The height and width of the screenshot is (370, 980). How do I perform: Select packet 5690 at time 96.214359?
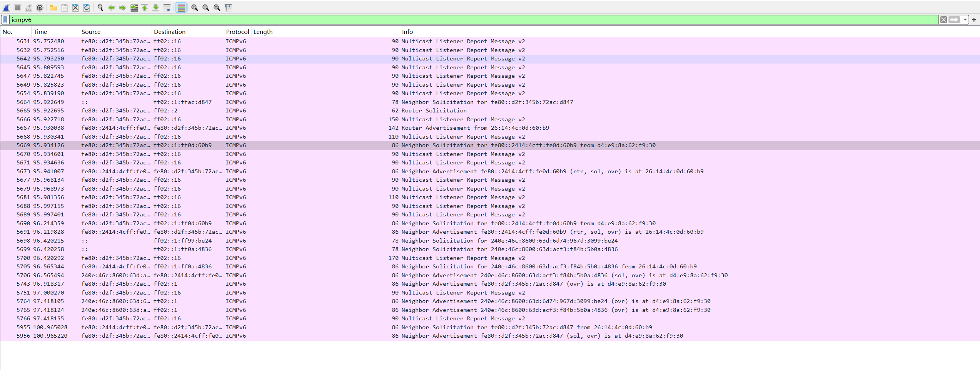click(490, 223)
